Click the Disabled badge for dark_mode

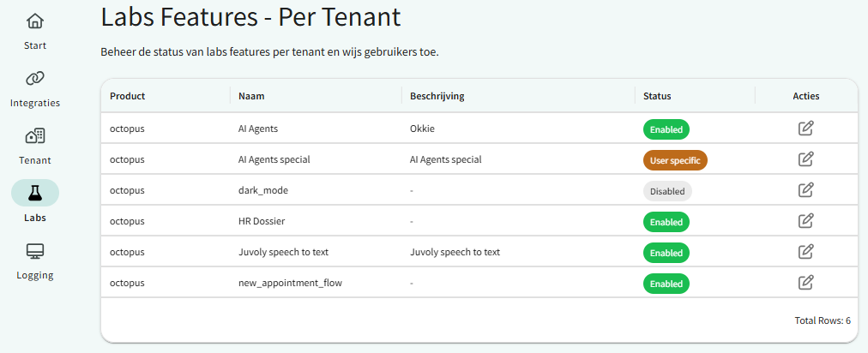point(667,191)
